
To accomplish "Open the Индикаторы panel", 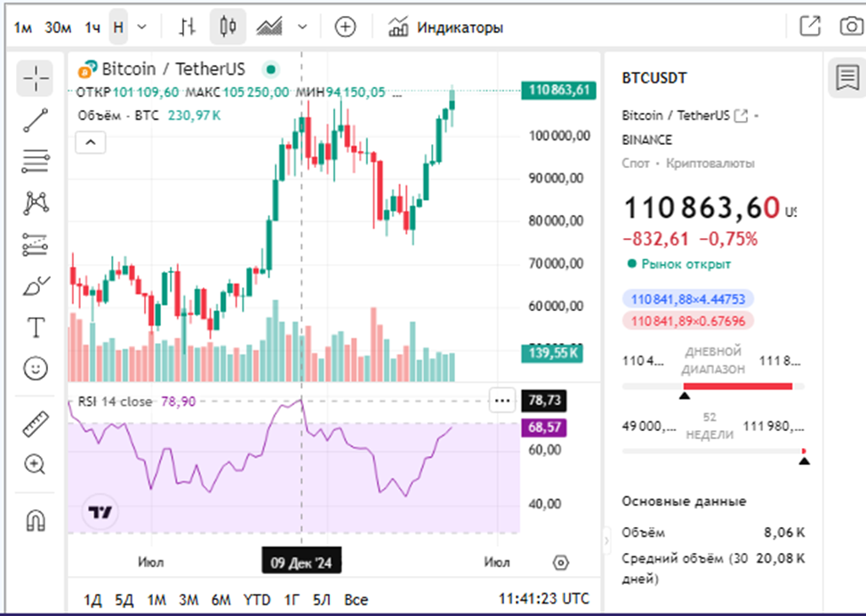I will [x=447, y=27].
